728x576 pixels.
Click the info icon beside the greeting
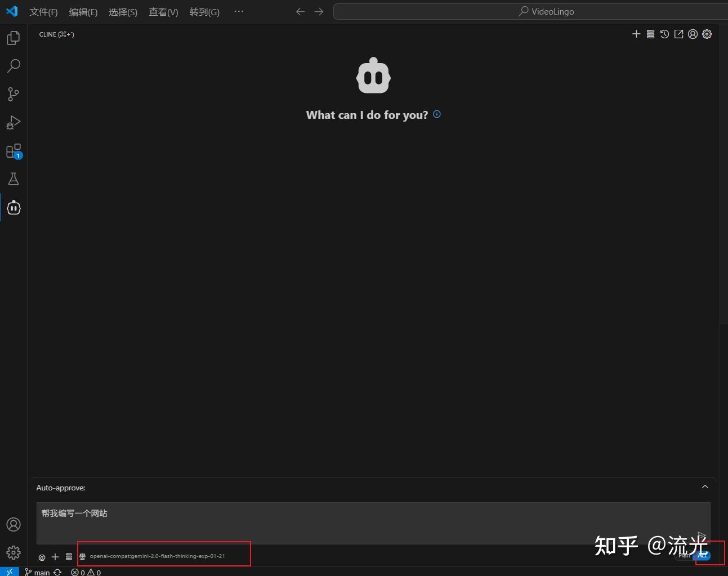[x=437, y=114]
